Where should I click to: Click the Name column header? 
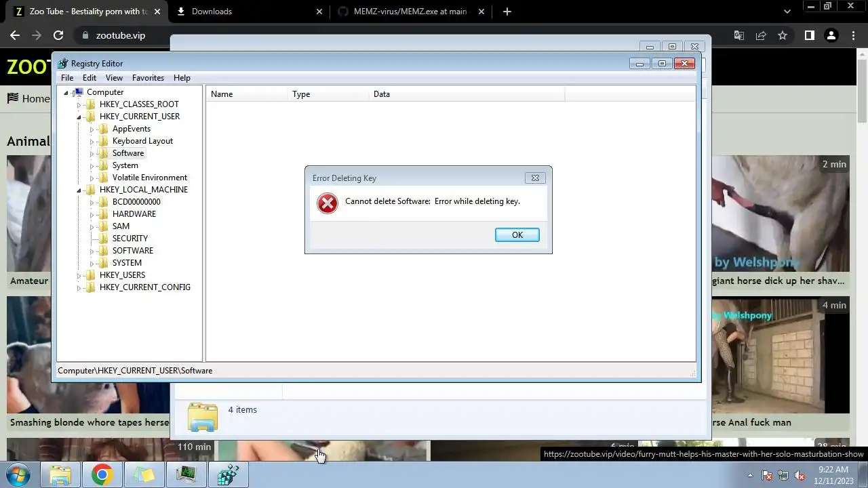click(247, 94)
